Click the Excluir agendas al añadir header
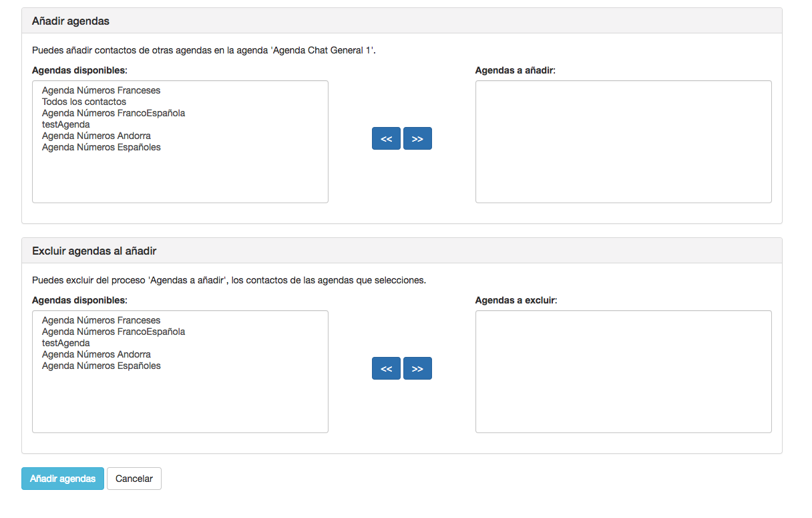 tap(94, 251)
